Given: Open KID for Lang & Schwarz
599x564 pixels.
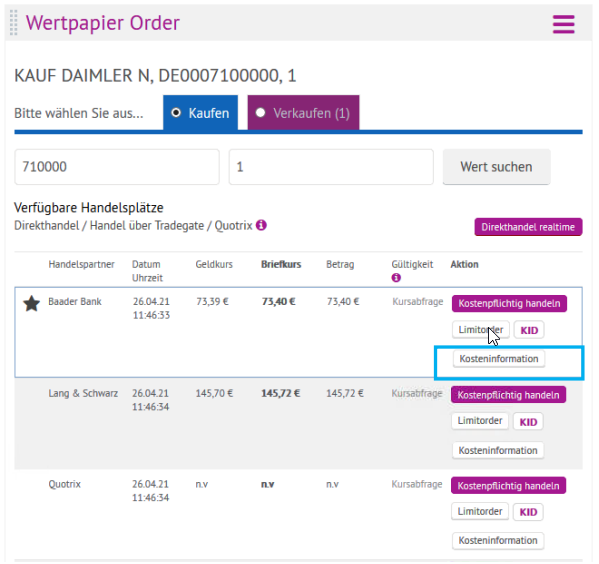Looking at the screenshot, I should pos(528,422).
